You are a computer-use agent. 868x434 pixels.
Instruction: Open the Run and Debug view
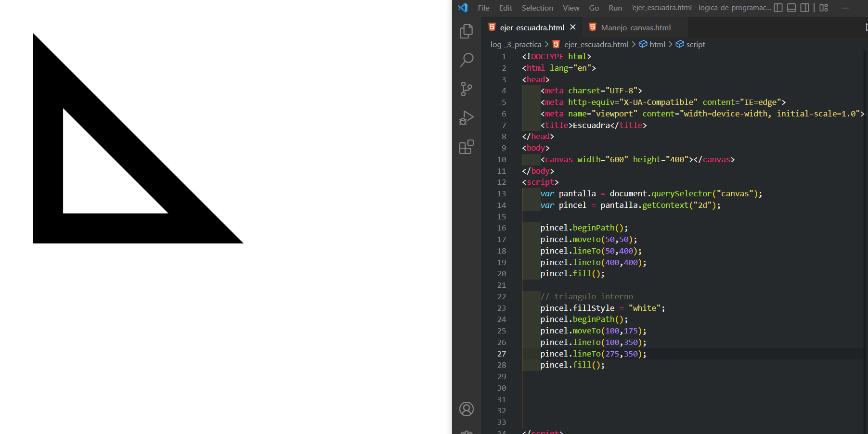pyautogui.click(x=466, y=118)
